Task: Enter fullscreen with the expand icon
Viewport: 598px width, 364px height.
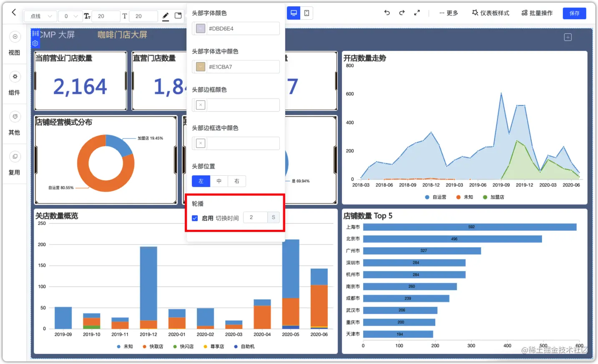Action: (x=417, y=13)
